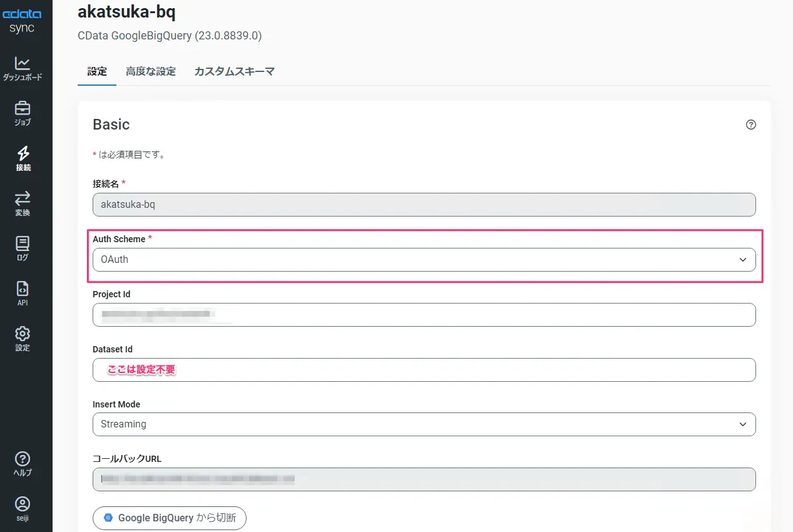793x532 pixels.
Task: Open the ジョブ jobs sidebar icon
Action: pyautogui.click(x=23, y=114)
